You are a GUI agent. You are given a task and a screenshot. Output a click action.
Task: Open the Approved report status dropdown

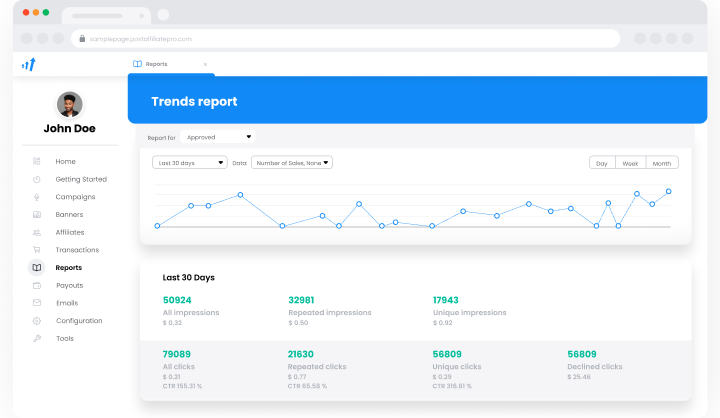[x=218, y=137]
